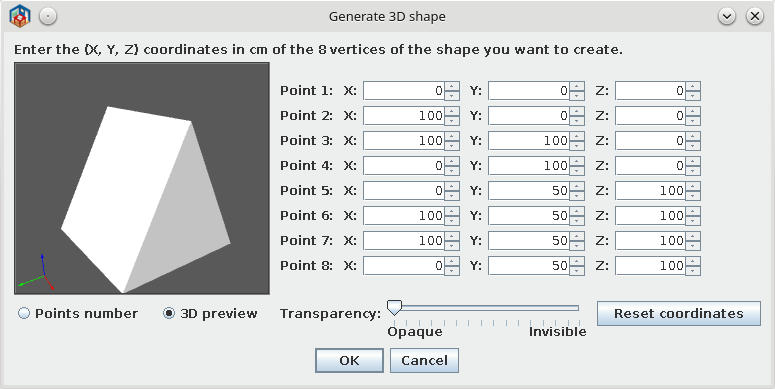Select the Points number radio button

pyautogui.click(x=24, y=313)
